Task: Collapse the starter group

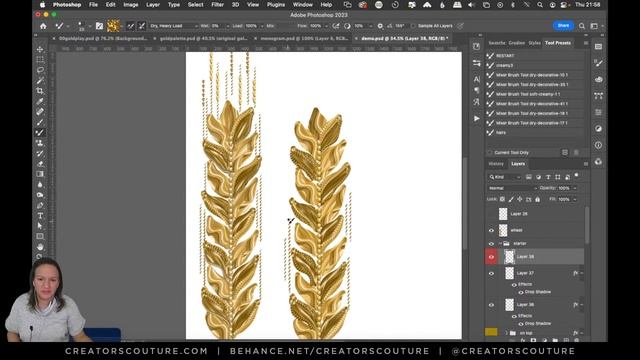Action: (500, 244)
